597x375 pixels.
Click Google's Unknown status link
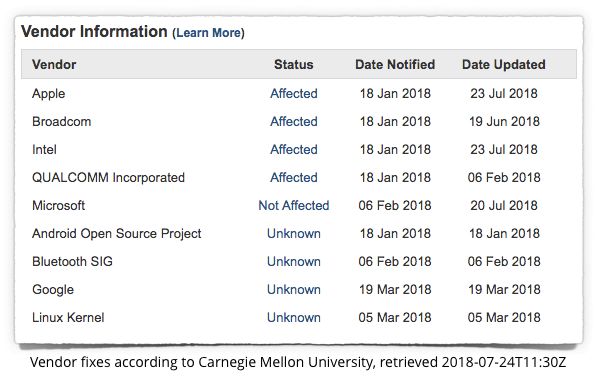294,289
